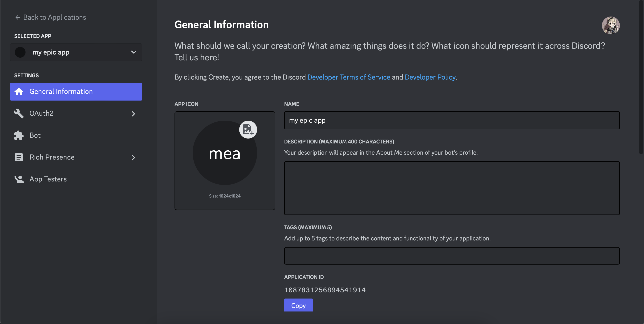Open the Developer Terms of Service link

click(348, 77)
